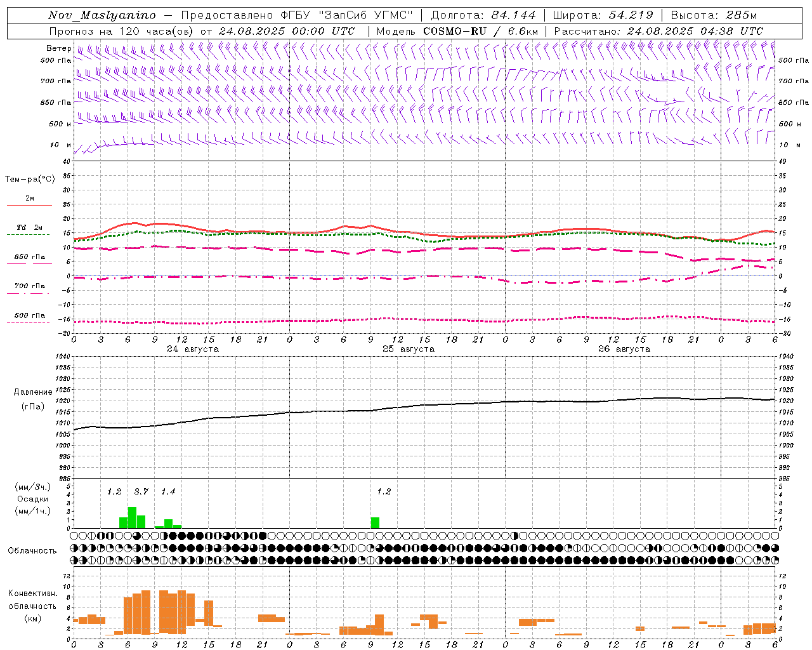Click the 850 гПа temperature legend entry

point(29,257)
